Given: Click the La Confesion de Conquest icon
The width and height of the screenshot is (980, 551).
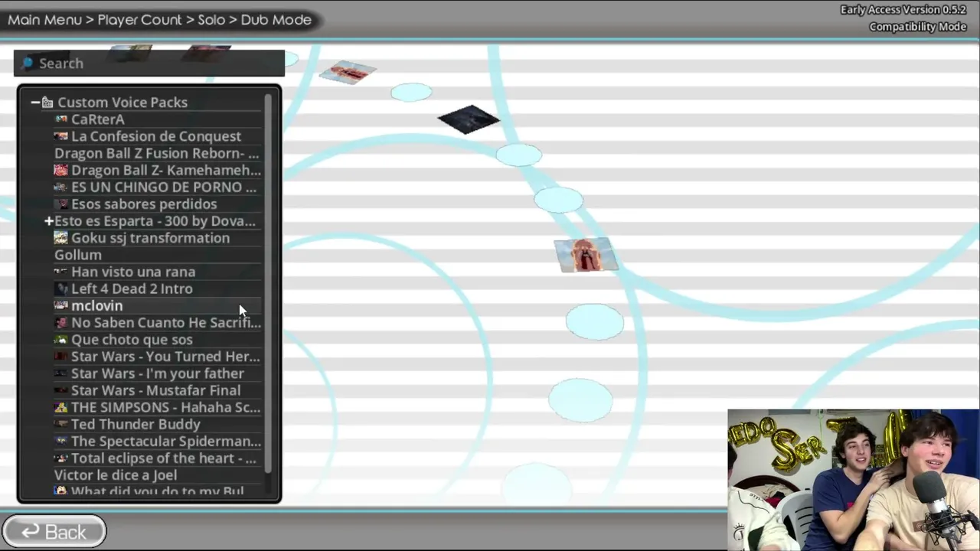Looking at the screenshot, I should (61, 136).
